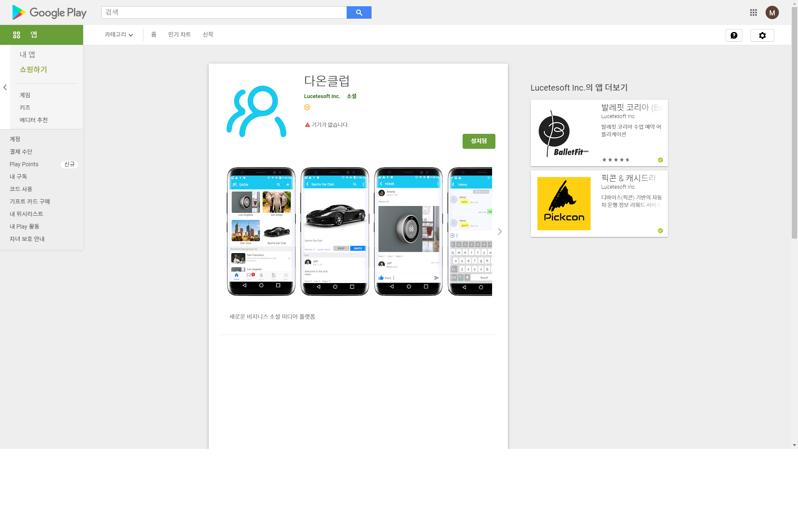
Task: Open Play Points in the sidebar
Action: coord(24,164)
